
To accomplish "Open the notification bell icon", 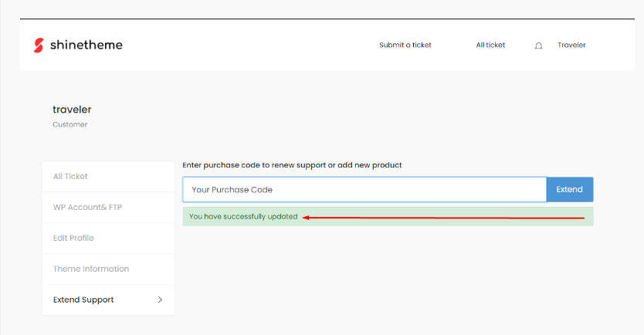I will point(538,46).
